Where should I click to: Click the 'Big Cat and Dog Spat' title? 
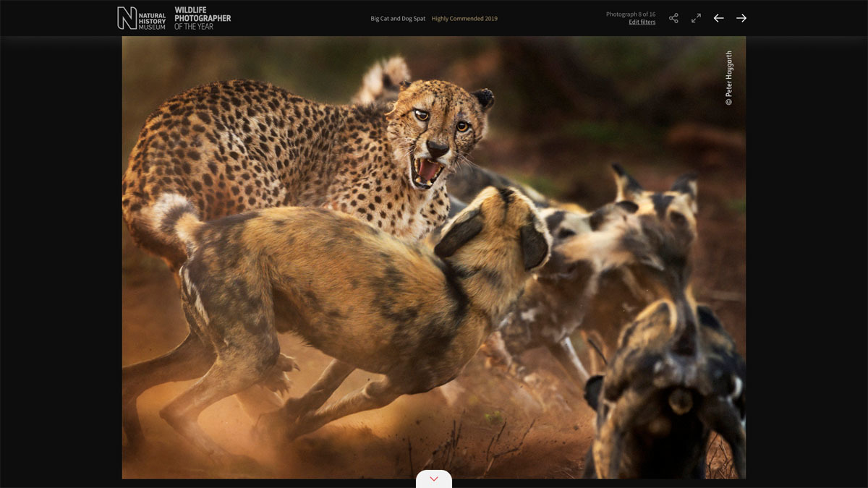398,19
